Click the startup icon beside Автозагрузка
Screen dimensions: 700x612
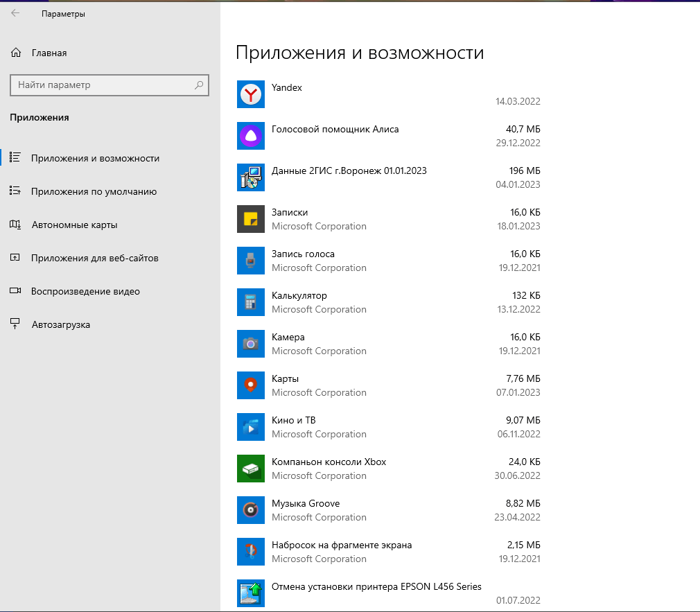15,324
